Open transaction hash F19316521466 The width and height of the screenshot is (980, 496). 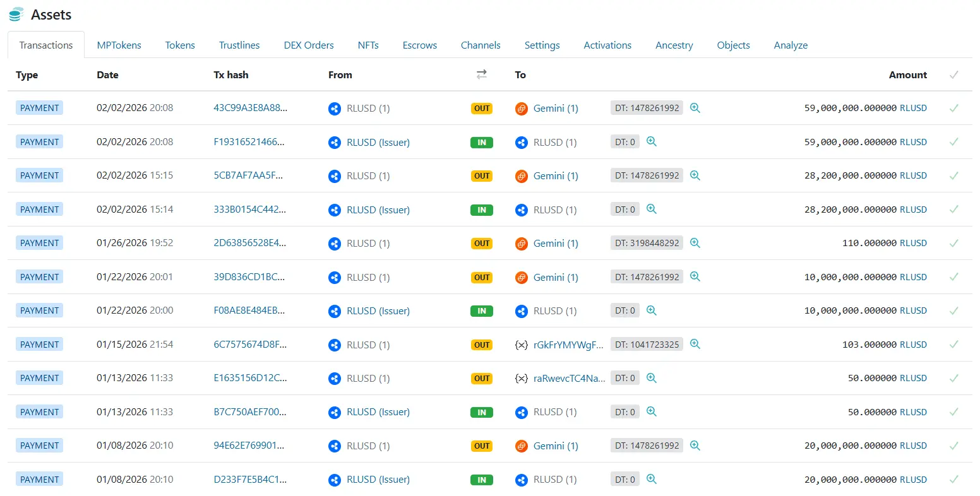point(249,142)
